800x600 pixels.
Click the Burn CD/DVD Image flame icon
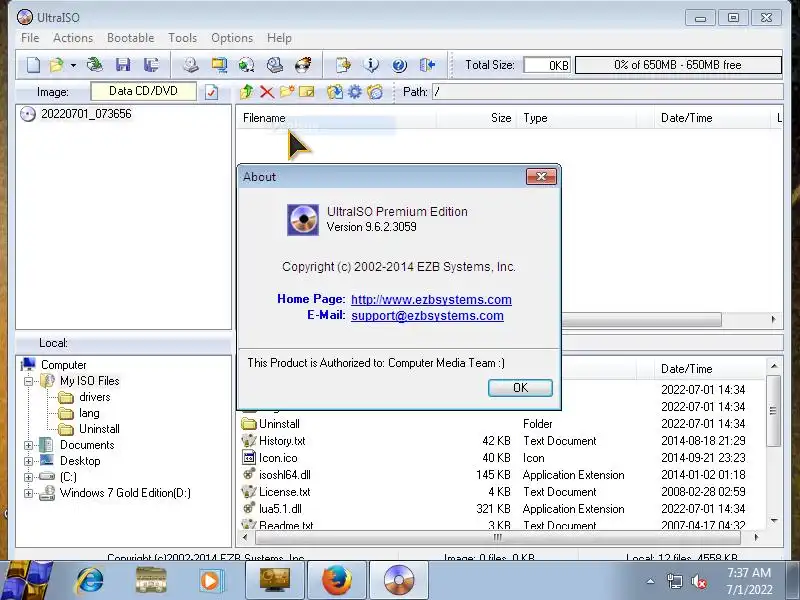click(x=303, y=65)
